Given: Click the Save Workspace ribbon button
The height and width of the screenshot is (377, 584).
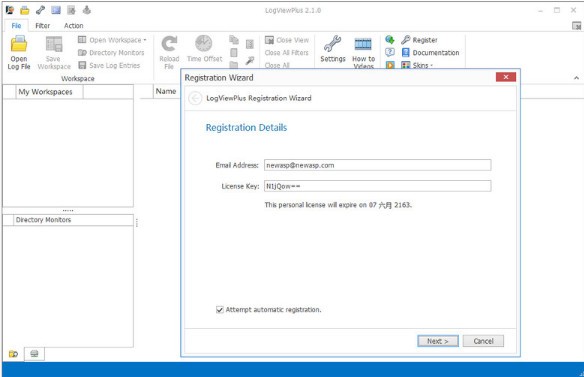Looking at the screenshot, I should click(x=54, y=53).
